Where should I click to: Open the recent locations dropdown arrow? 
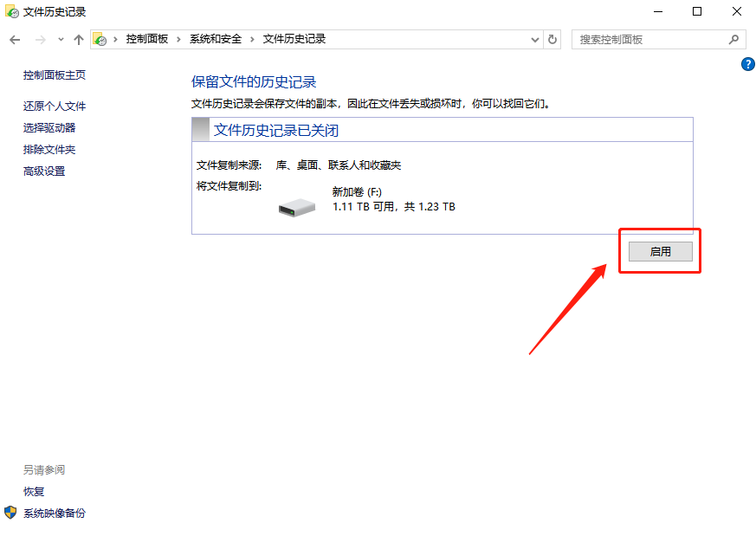61,40
